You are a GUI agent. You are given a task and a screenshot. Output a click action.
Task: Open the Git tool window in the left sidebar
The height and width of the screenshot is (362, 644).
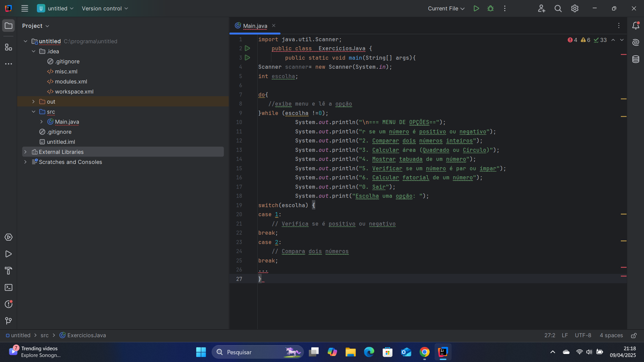(x=8, y=321)
